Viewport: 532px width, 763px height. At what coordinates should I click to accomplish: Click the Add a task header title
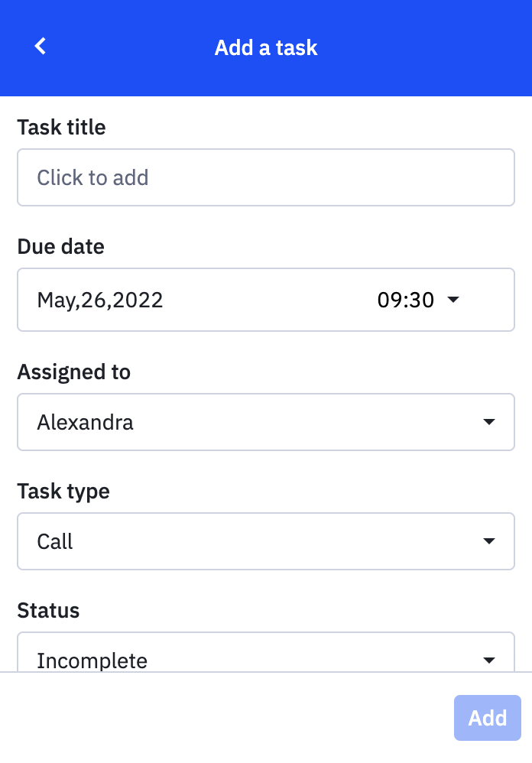pos(266,47)
